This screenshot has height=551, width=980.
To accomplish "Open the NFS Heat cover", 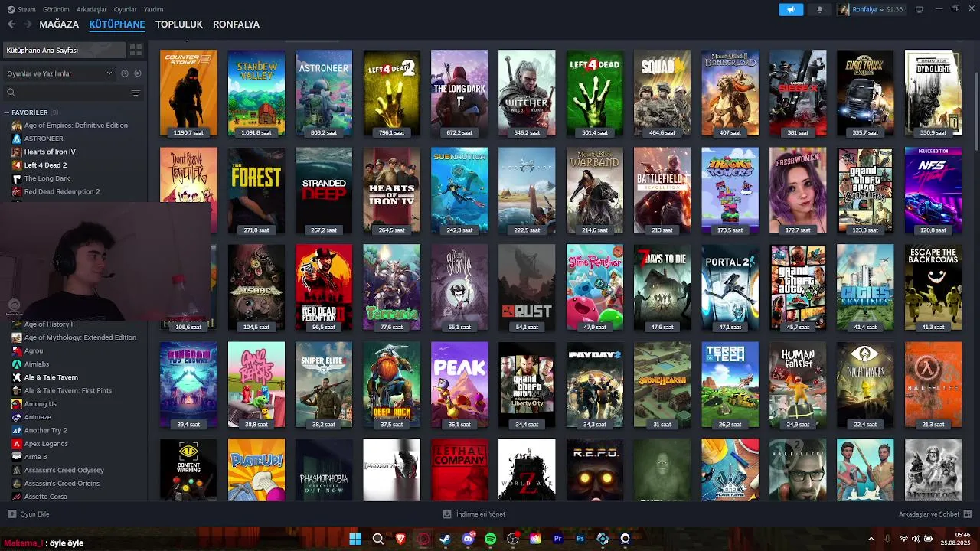I will [x=933, y=191].
